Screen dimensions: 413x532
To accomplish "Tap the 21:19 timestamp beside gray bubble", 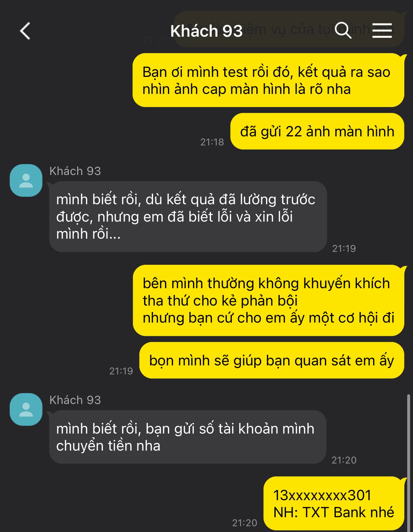I will click(x=344, y=249).
